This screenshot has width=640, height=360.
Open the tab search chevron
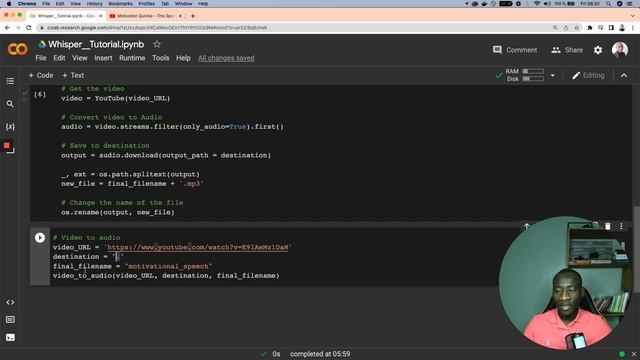(x=633, y=16)
